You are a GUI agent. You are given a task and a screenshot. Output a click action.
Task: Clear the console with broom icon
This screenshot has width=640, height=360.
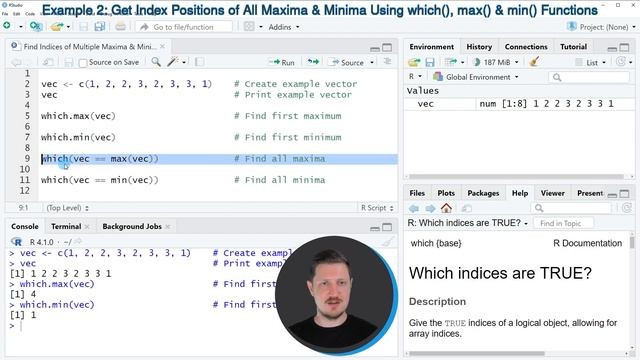388,242
